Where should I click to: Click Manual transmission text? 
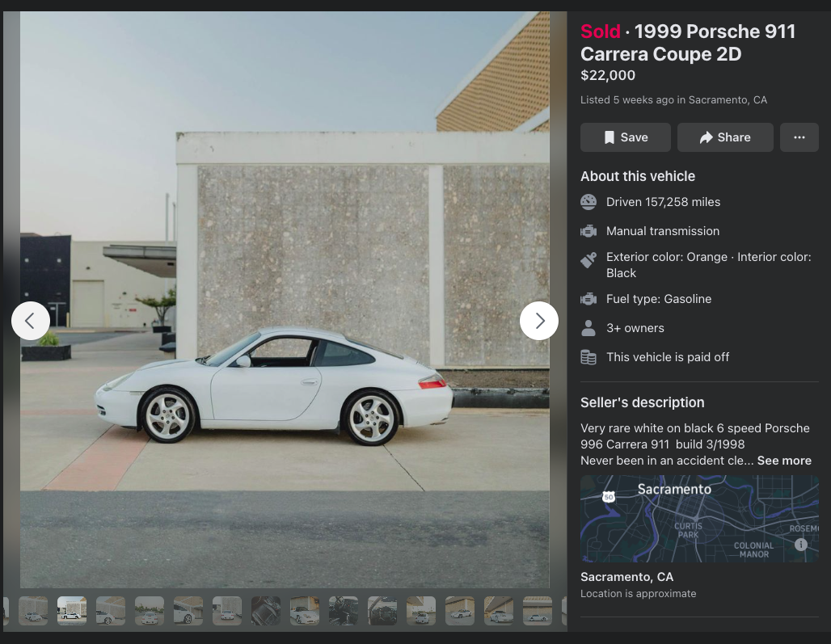(x=663, y=231)
